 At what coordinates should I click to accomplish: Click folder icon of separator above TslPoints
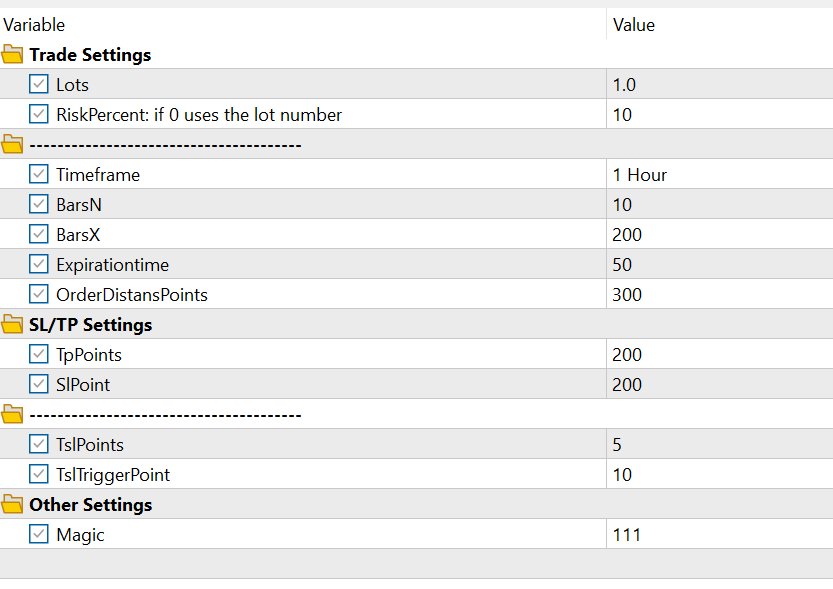[12, 414]
